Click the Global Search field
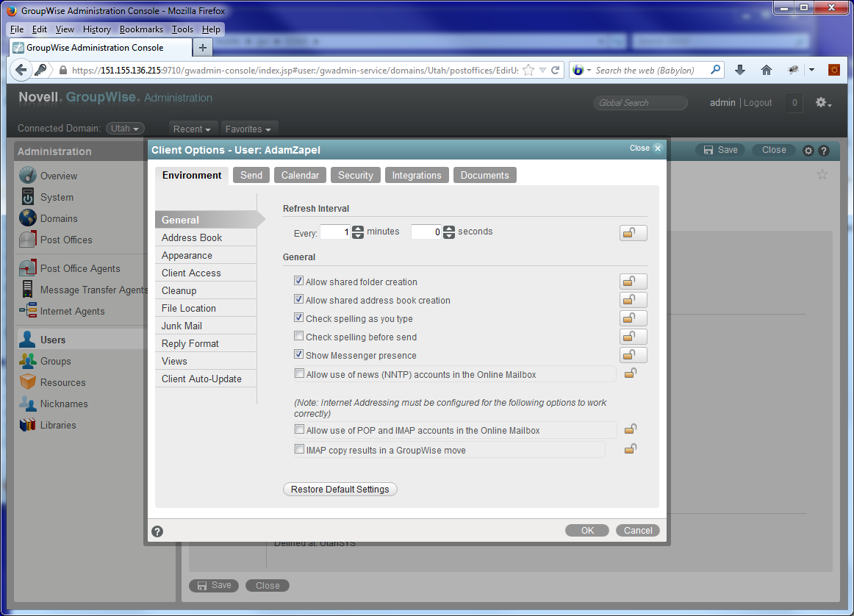 [640, 102]
